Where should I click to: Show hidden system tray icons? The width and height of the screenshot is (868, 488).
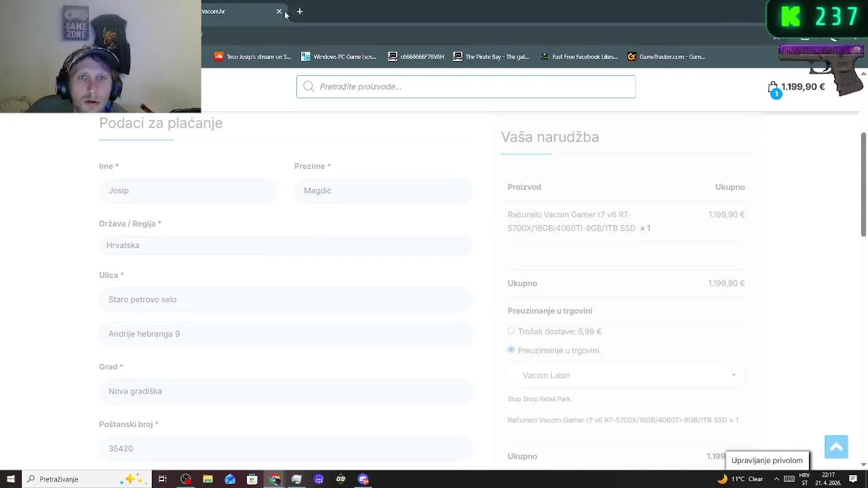[776, 479]
